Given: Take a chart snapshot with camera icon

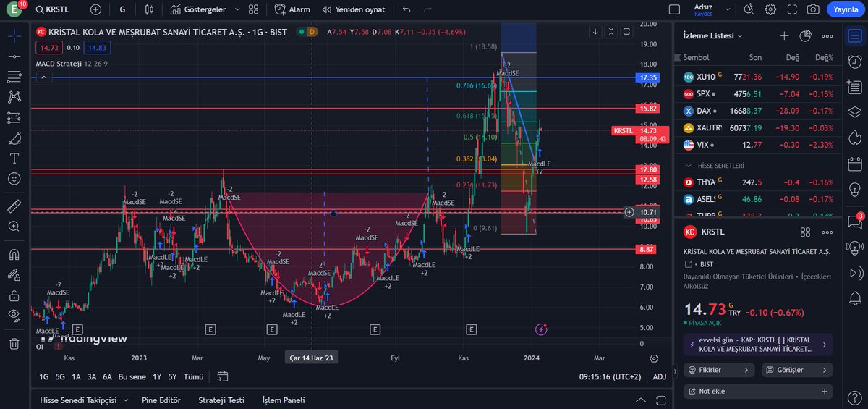Looking at the screenshot, I should pyautogui.click(x=813, y=9).
